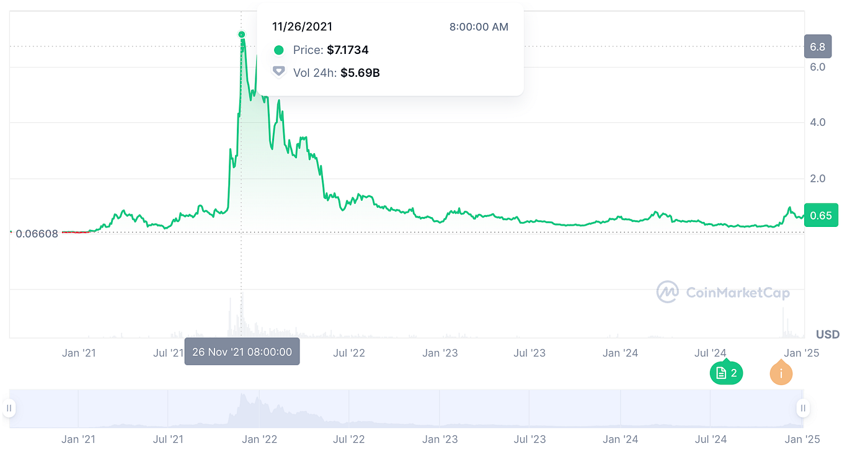This screenshot has height=452, width=868.
Task: Click the orange info event marker
Action: click(x=781, y=373)
